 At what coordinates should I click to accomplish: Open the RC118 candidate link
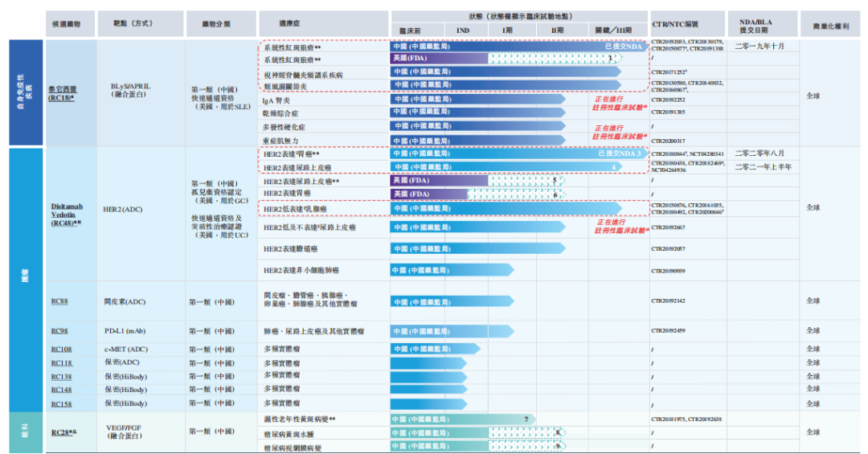pos(61,363)
